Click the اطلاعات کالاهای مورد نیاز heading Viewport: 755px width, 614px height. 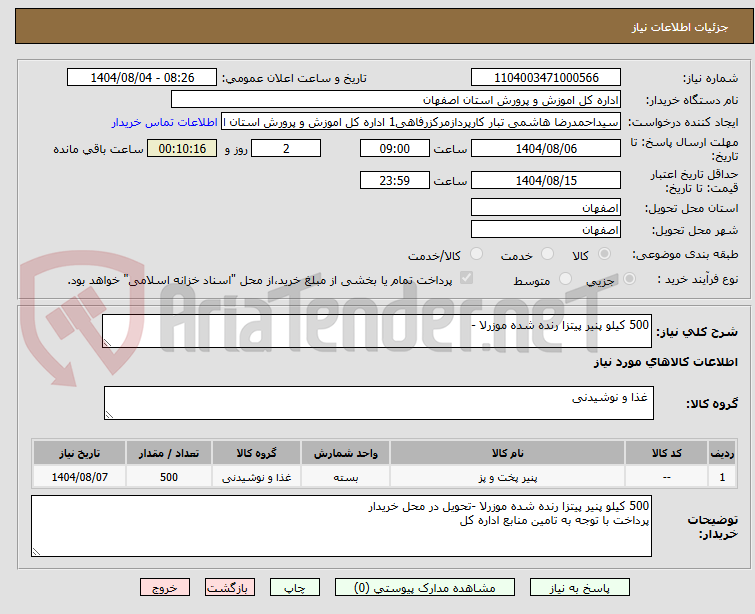coord(665,362)
